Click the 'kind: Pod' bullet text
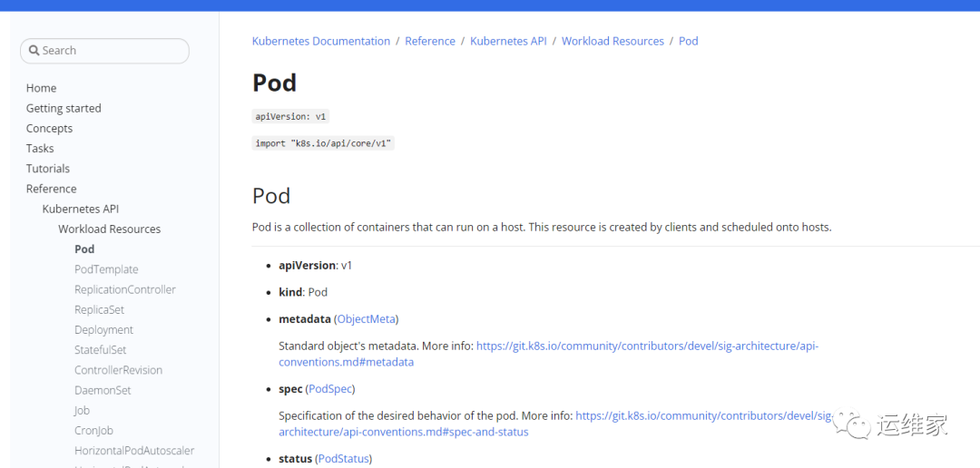The width and height of the screenshot is (980, 468). [303, 292]
